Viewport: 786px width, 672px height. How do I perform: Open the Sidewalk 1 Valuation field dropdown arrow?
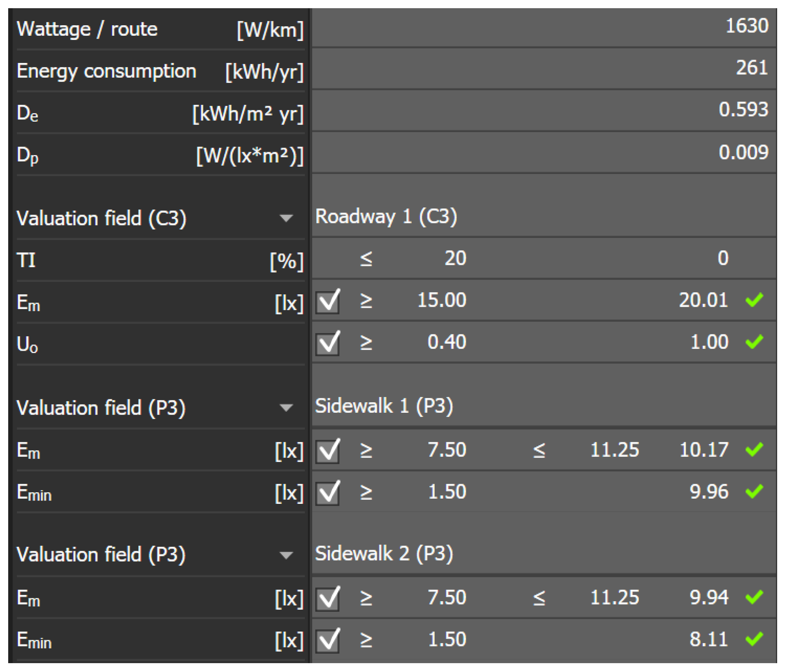286,408
